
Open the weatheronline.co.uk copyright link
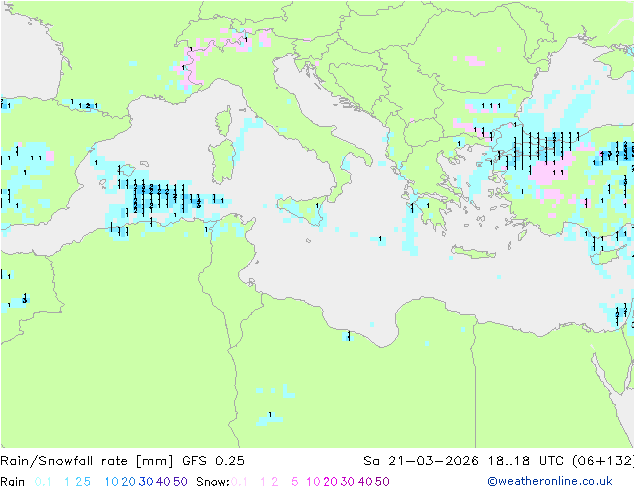pos(550,481)
